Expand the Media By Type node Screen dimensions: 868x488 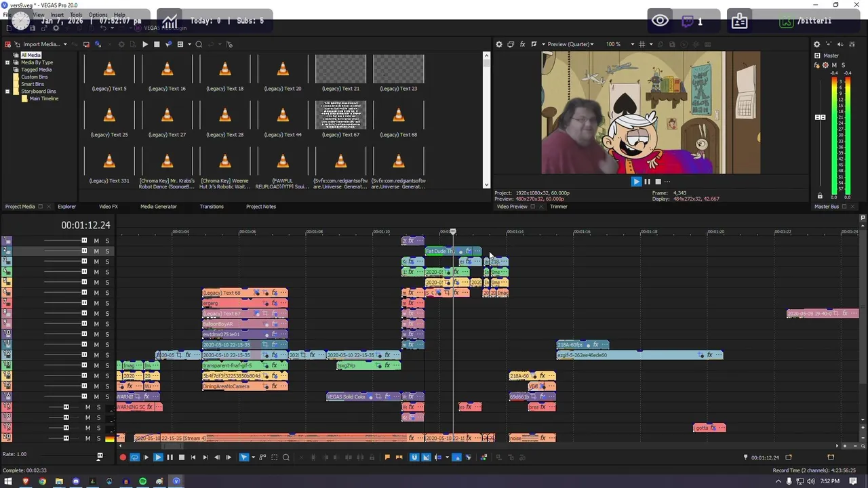[x=7, y=62]
